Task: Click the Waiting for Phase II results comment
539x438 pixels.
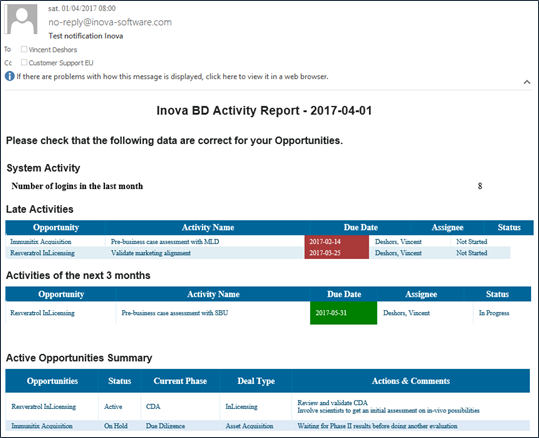Action: [x=377, y=426]
